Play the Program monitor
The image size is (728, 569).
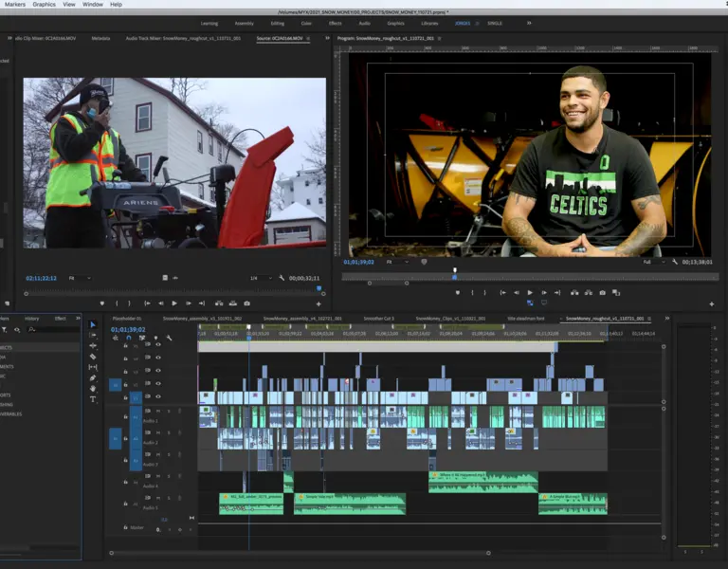(530, 293)
